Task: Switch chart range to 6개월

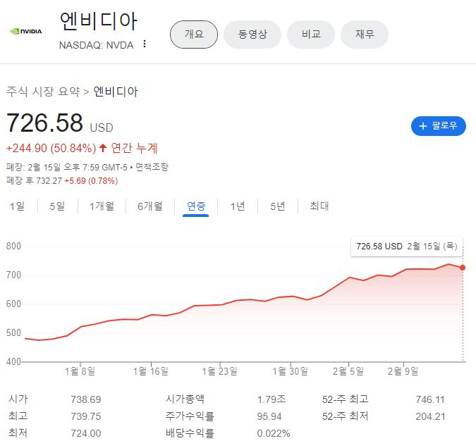Action: [x=150, y=206]
